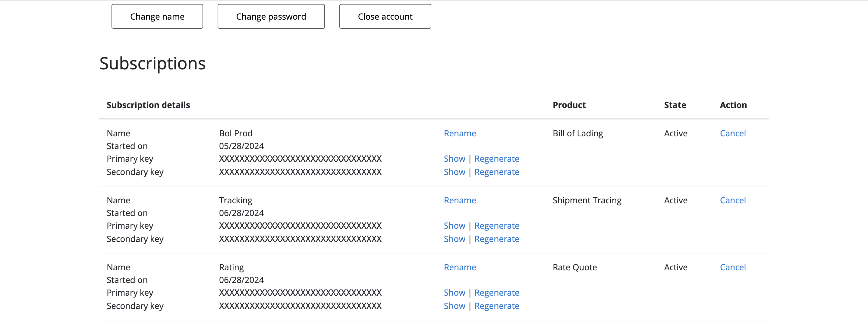The width and height of the screenshot is (868, 324).
Task: Regenerate the Tracking primary key
Action: [497, 226]
